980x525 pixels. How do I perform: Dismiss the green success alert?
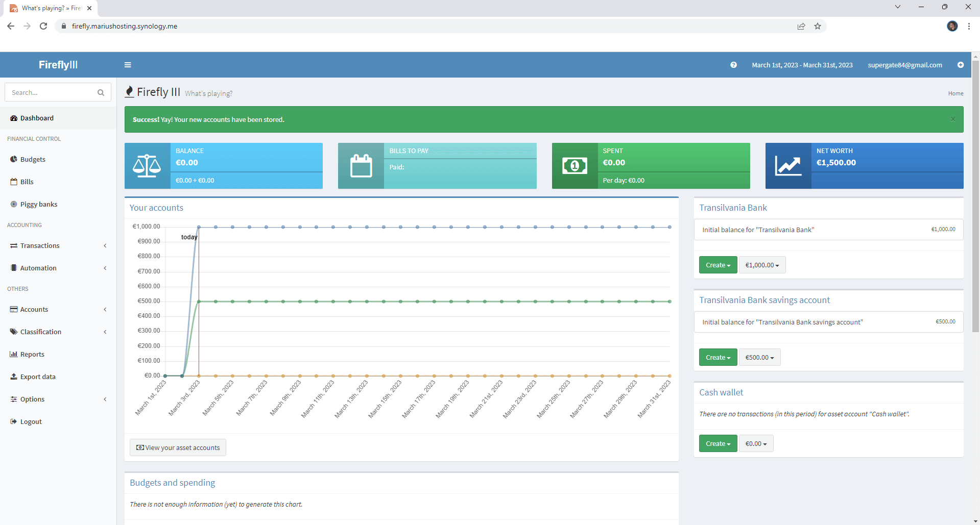pyautogui.click(x=953, y=119)
